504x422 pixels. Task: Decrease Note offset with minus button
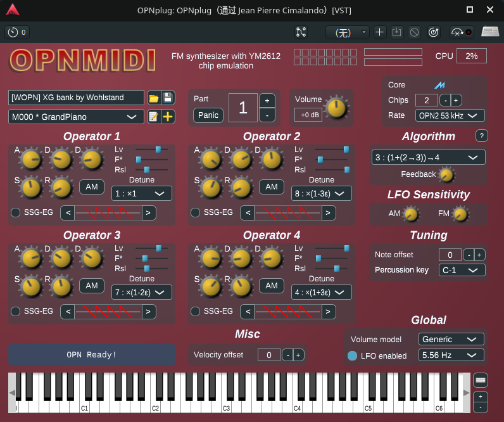[469, 255]
